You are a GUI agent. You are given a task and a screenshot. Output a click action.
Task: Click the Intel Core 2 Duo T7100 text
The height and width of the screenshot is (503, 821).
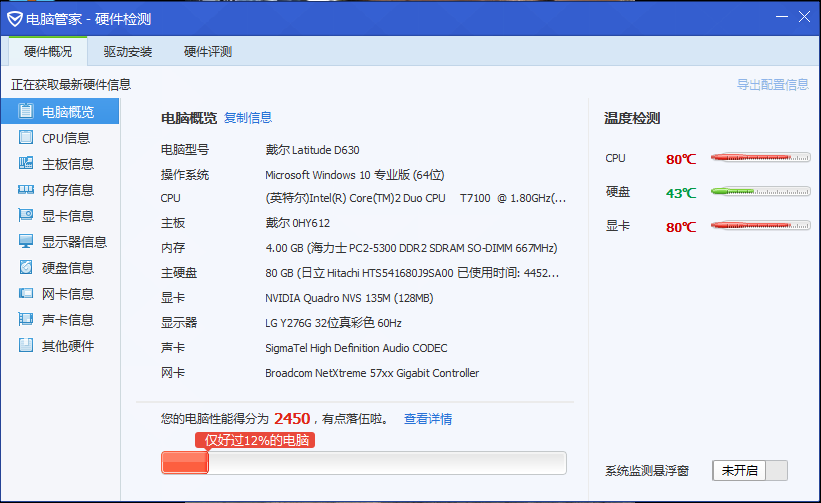click(x=416, y=198)
